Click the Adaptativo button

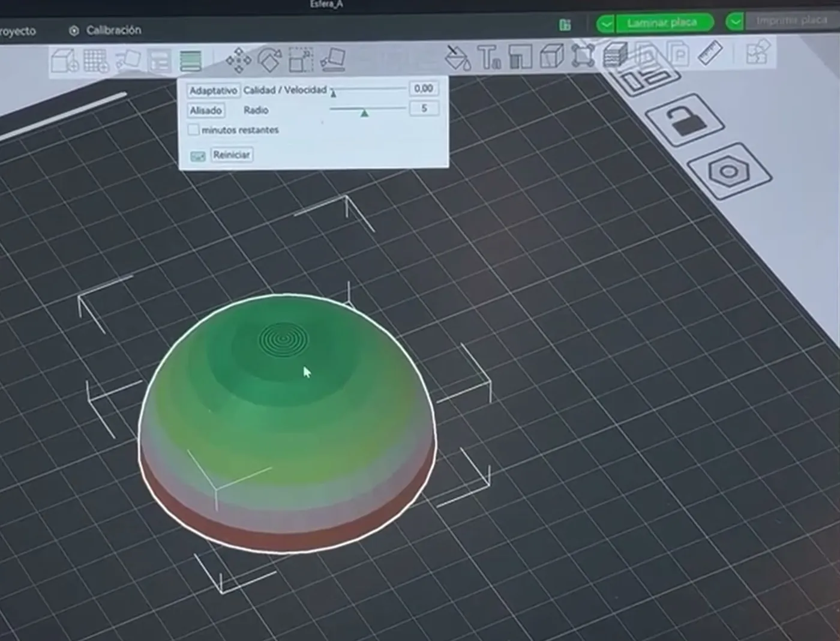213,91
